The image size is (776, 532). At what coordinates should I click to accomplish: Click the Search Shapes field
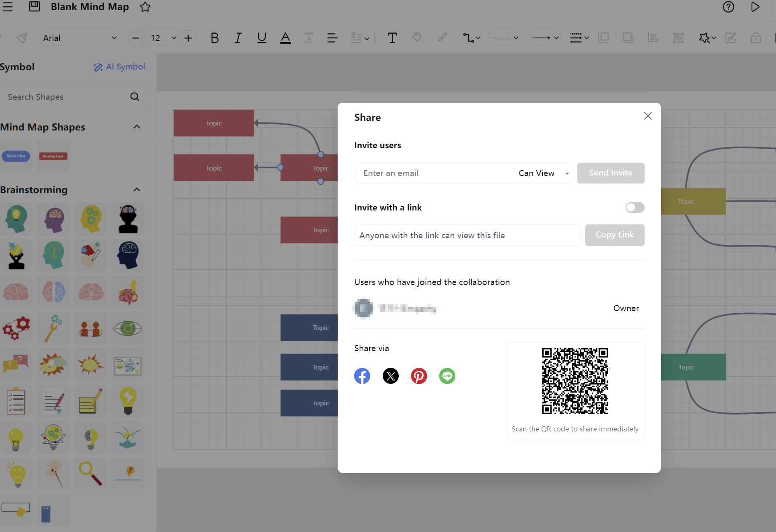tap(72, 97)
